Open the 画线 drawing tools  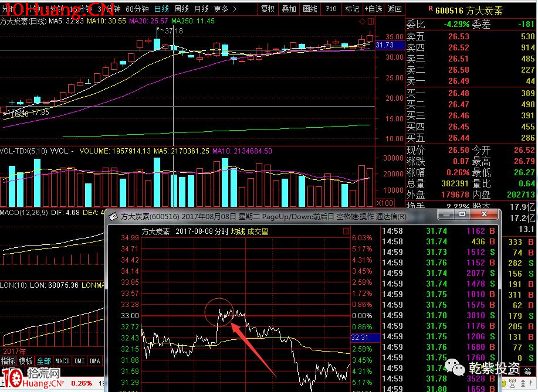tap(310, 9)
